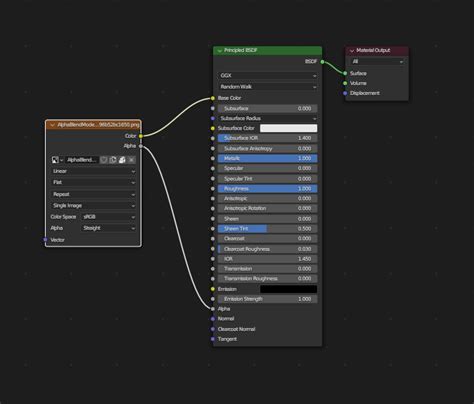Click the Principled BSDF Alpha input socket

pyautogui.click(x=213, y=309)
